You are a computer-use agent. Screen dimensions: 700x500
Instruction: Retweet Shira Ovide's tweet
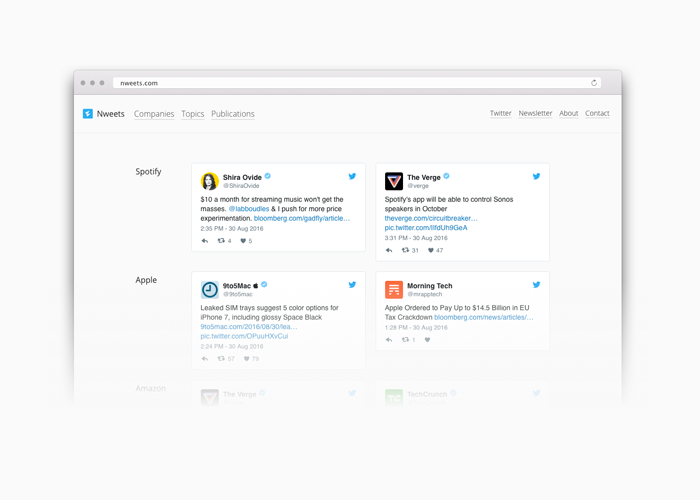tap(221, 241)
